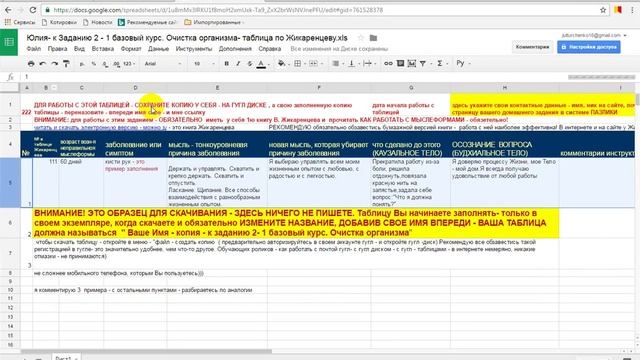Decrease decimal places
The height and width of the screenshot is (360, 640).
point(105,64)
